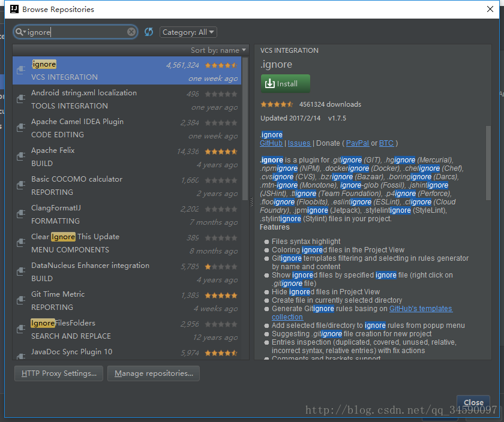
Task: Click star rating of Git Time Metric
Action: (x=221, y=296)
